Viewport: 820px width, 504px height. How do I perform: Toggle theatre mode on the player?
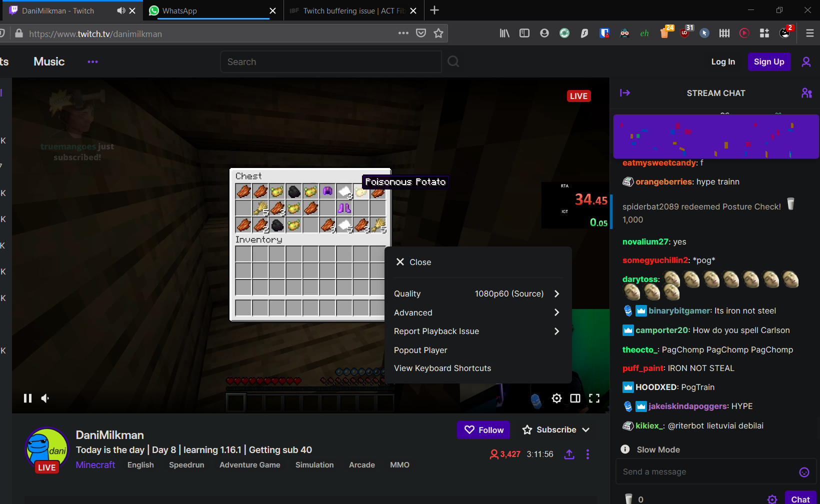[x=575, y=398]
